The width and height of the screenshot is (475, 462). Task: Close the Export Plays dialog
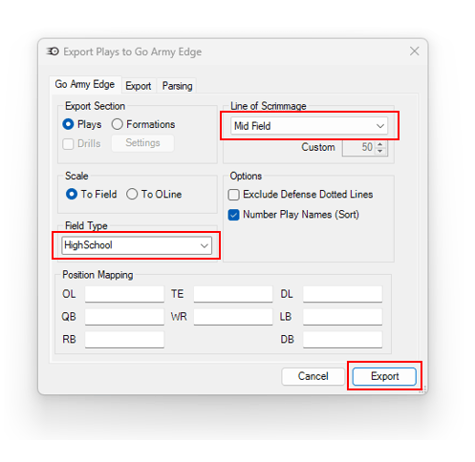point(414,51)
